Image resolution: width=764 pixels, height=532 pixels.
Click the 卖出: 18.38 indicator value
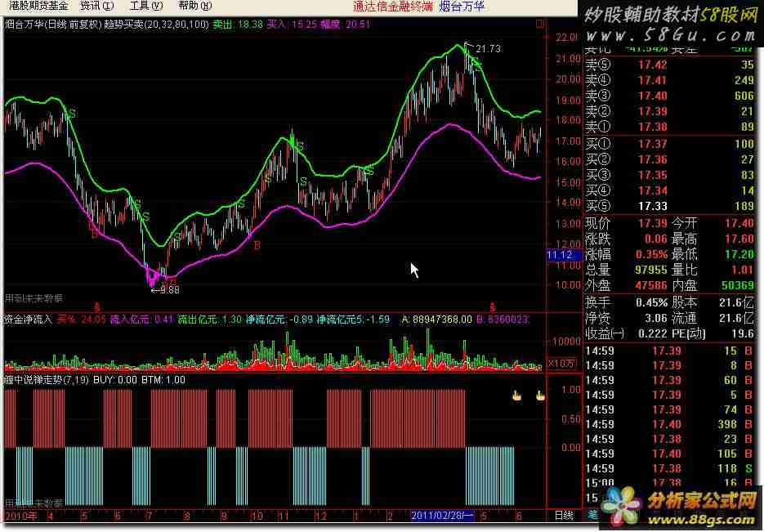(238, 25)
